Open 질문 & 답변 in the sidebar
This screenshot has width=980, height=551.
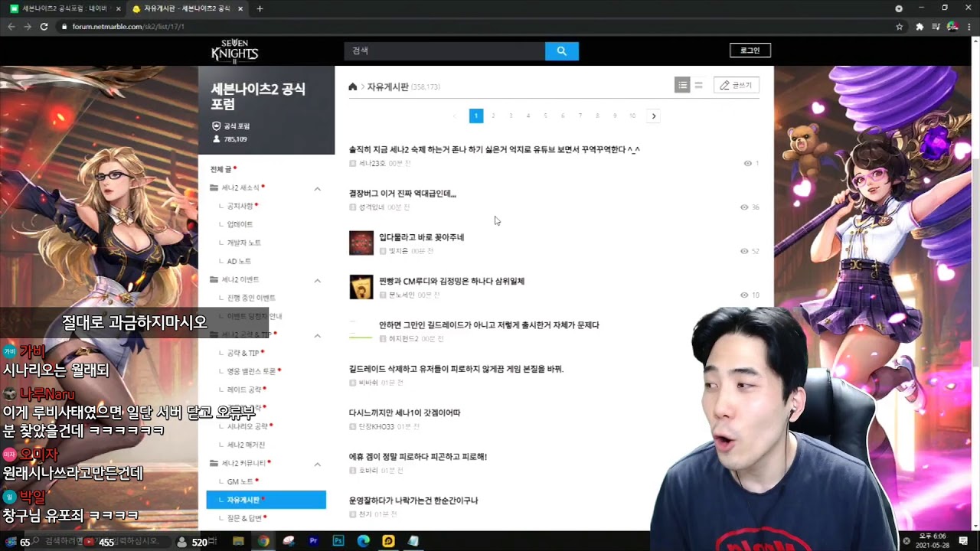click(243, 518)
